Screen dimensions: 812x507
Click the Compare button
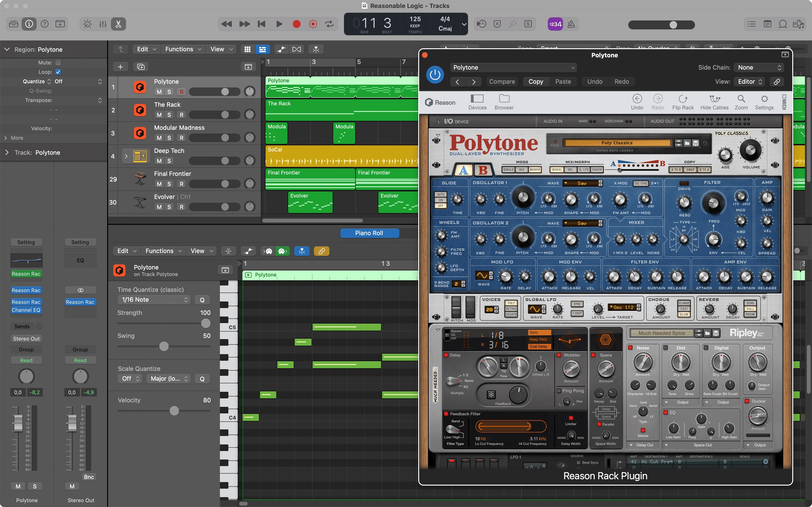click(x=502, y=81)
